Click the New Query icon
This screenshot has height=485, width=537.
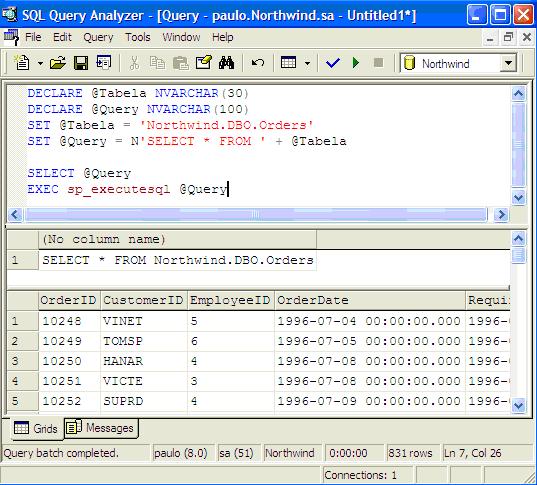pyautogui.click(x=22, y=63)
